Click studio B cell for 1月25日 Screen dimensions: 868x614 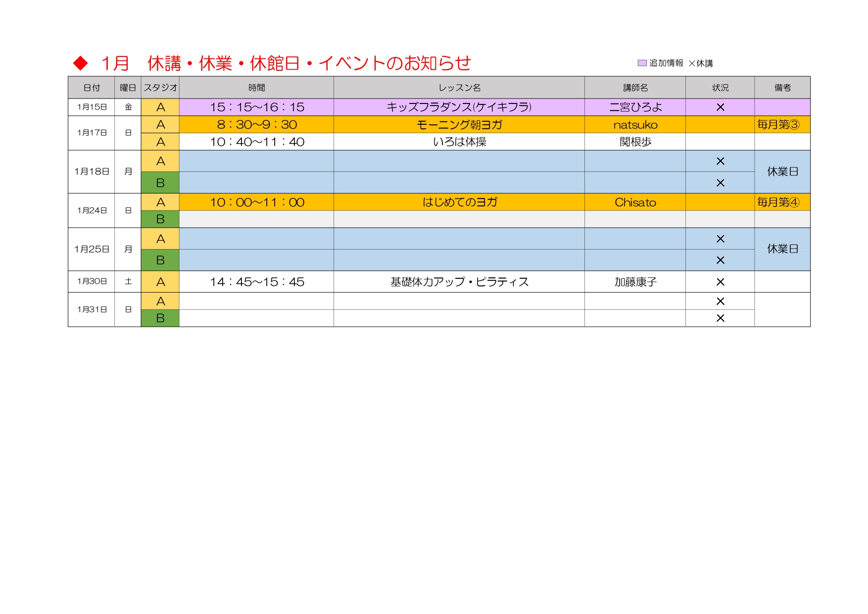tap(160, 260)
